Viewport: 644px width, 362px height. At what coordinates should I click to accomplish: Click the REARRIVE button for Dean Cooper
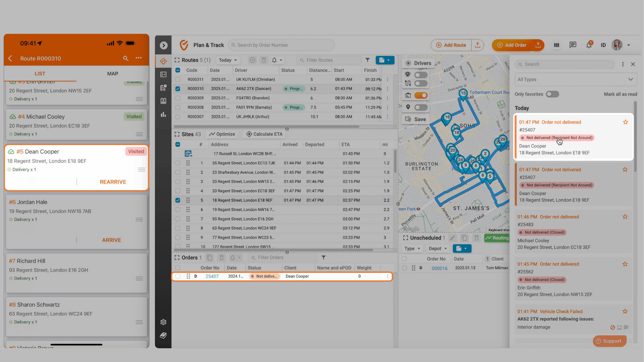112,182
